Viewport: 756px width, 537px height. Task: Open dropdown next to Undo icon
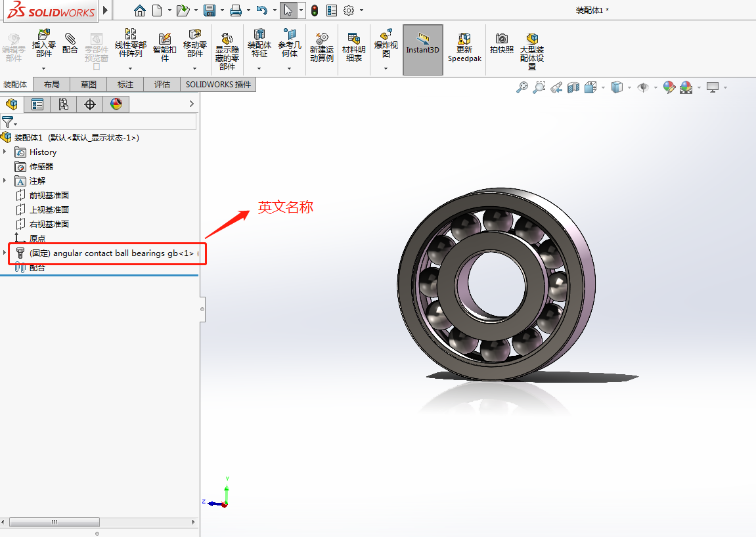point(275,10)
